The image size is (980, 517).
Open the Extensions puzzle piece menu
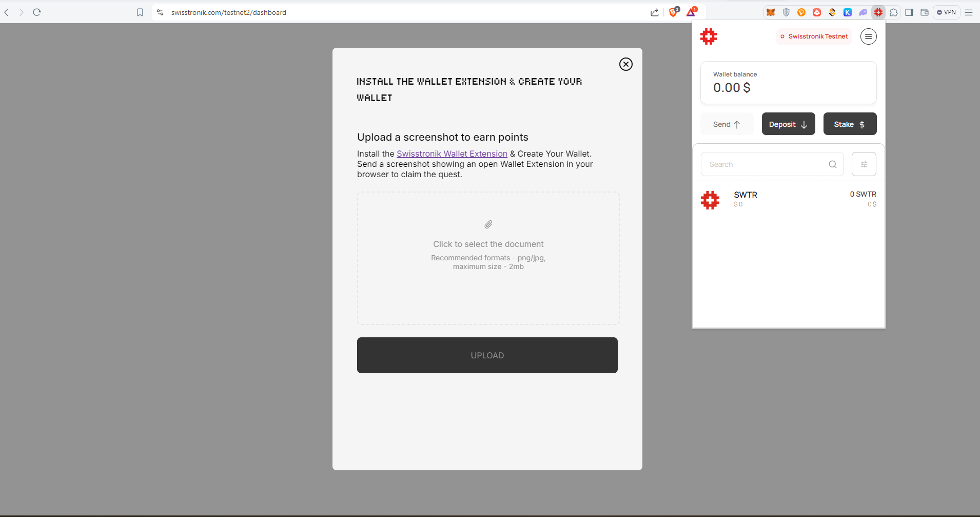894,12
